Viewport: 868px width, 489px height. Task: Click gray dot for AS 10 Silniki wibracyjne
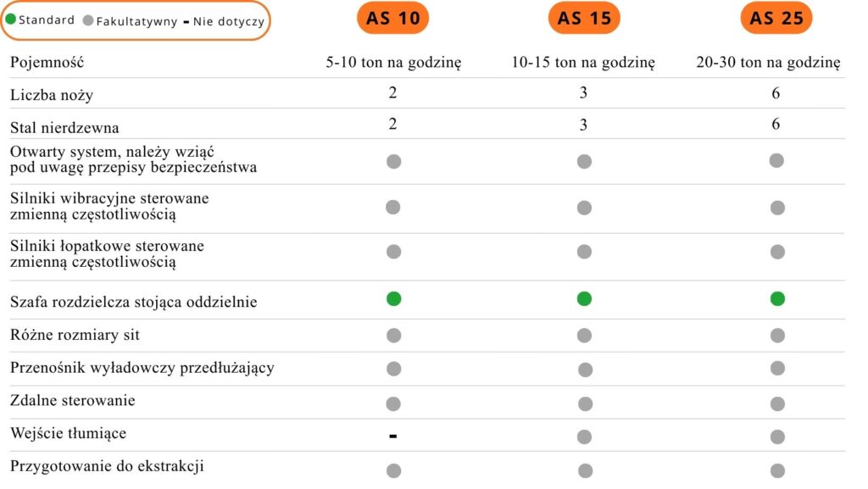(x=392, y=207)
